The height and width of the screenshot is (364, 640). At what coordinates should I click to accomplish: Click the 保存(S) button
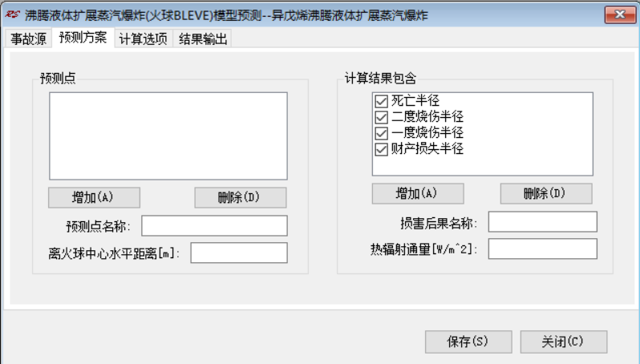(468, 342)
